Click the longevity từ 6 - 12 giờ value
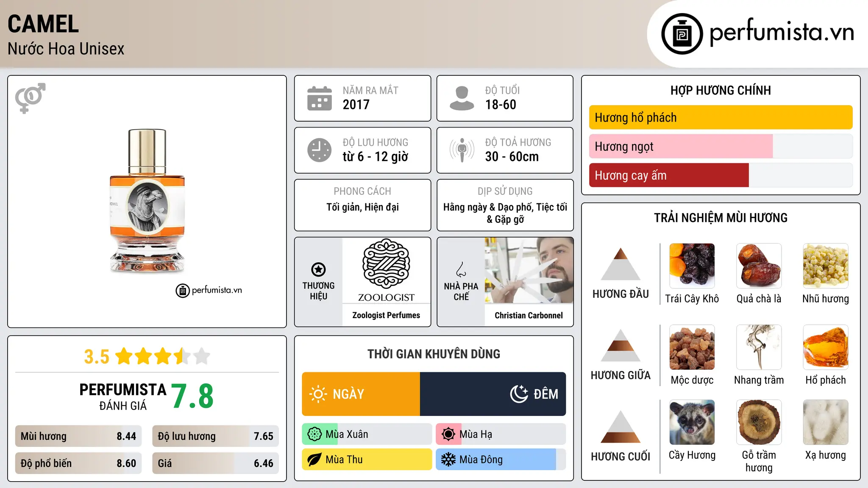This screenshot has width=868, height=488. (x=376, y=157)
